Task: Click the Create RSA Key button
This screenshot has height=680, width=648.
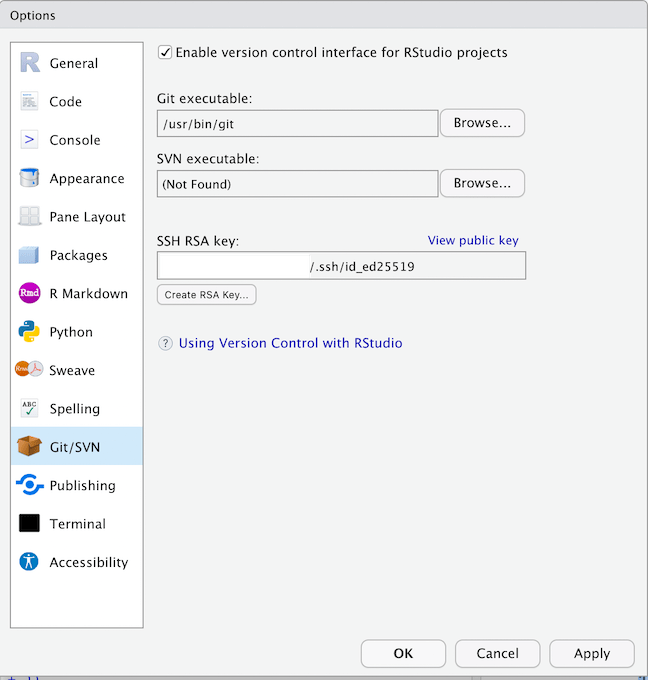Action: (207, 295)
